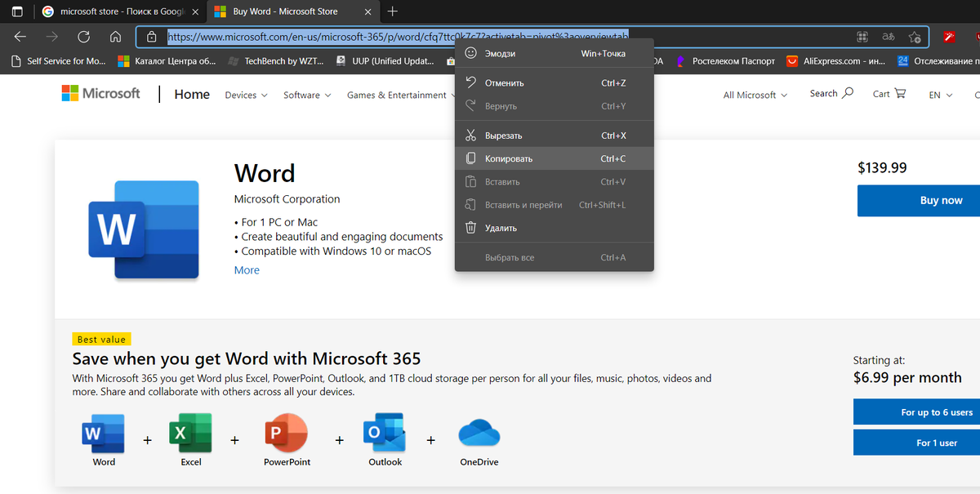
Task: Click the PowerPoint icon in the Microsoft 365 row
Action: point(287,433)
